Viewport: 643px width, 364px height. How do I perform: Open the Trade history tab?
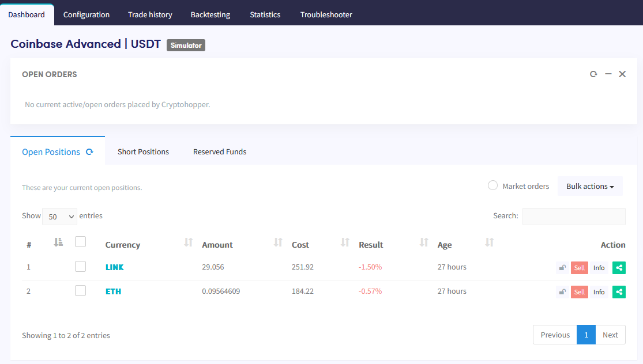[x=150, y=15]
